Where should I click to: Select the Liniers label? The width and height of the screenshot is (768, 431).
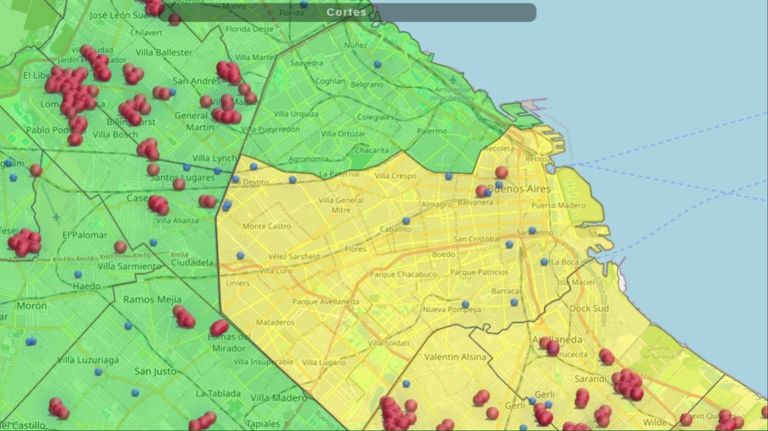pyautogui.click(x=238, y=283)
